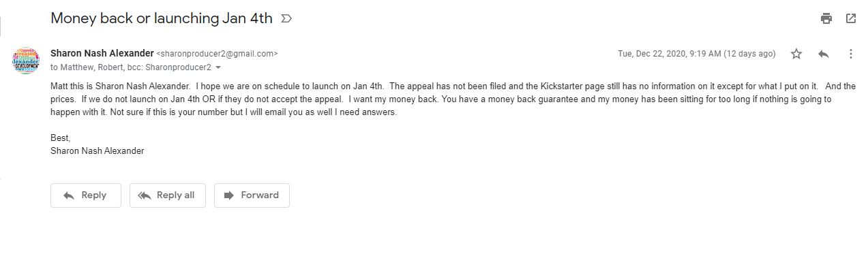
Task: Click the double-arrow icon in Reply all
Action: (144, 195)
